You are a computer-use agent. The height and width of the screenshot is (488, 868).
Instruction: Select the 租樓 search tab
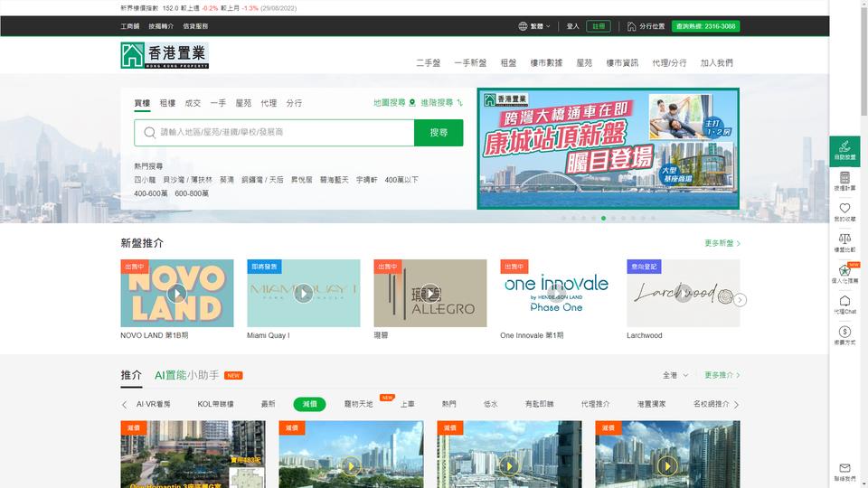167,103
